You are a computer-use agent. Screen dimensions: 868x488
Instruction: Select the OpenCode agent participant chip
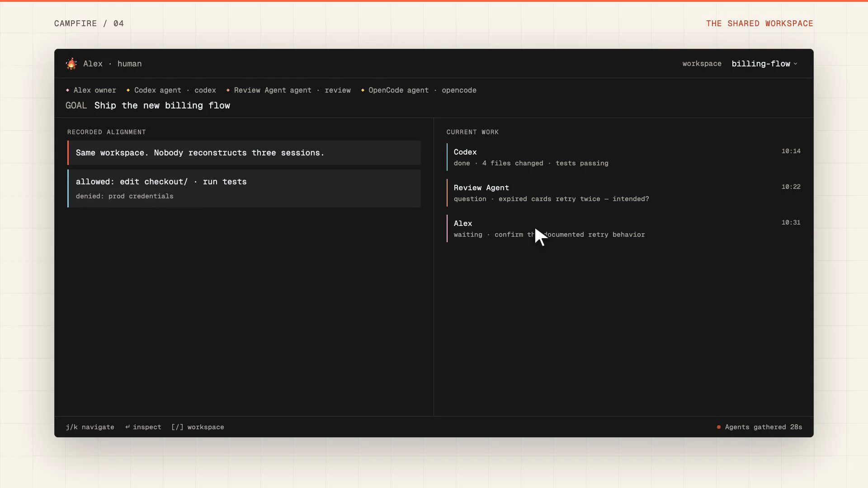(419, 90)
